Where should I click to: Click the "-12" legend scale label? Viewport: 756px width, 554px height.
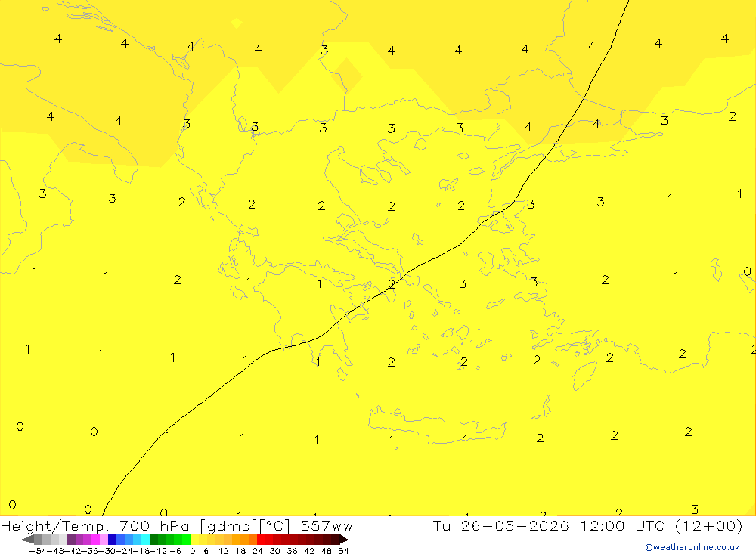click(159, 551)
